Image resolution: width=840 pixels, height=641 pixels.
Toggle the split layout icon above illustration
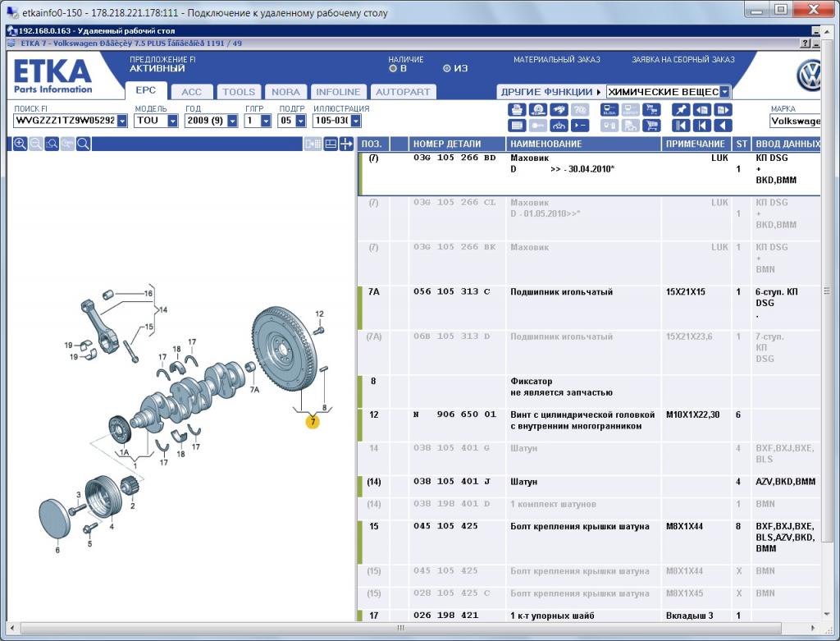[x=331, y=144]
